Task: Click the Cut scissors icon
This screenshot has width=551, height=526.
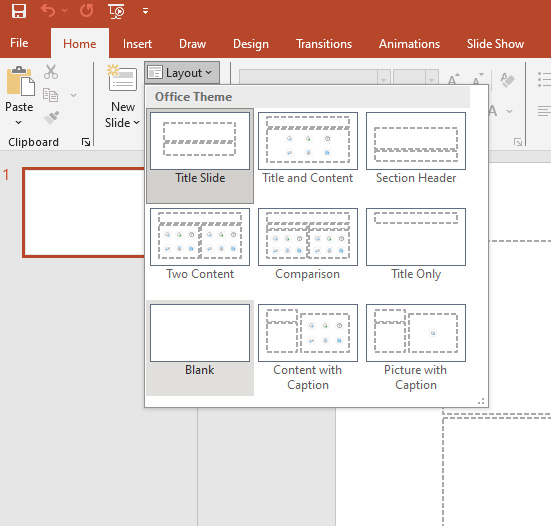Action: pyautogui.click(x=51, y=72)
